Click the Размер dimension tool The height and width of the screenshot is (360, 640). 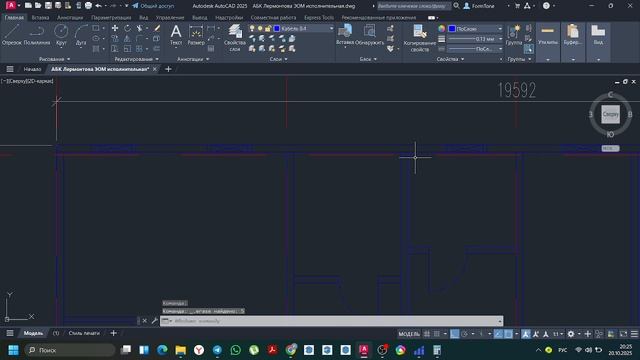pyautogui.click(x=196, y=34)
